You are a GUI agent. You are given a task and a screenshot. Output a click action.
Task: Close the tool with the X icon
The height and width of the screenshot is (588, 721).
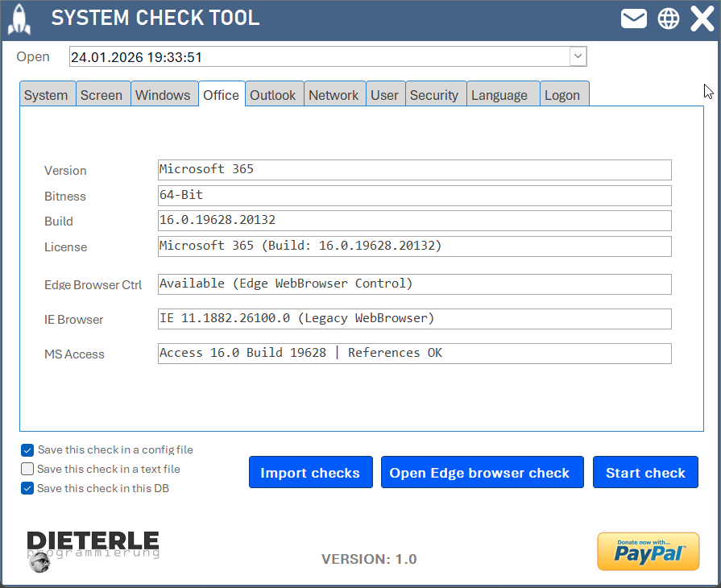pos(702,19)
